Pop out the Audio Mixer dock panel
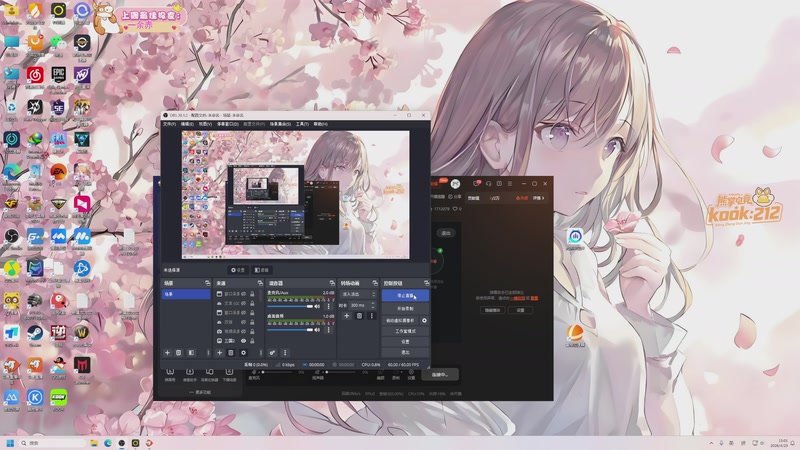 [x=332, y=283]
